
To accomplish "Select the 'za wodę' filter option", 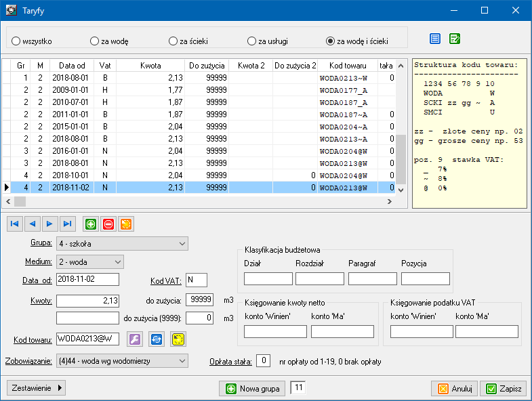I will [94, 41].
